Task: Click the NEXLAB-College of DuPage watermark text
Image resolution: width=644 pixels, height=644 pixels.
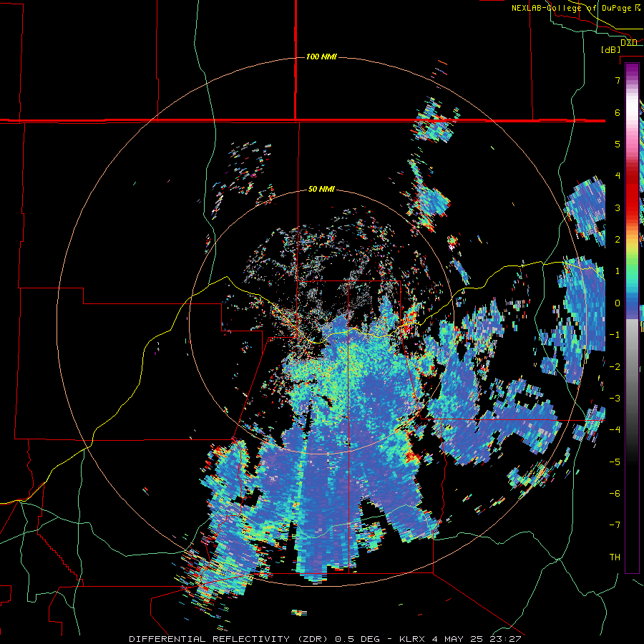Action: coord(576,8)
